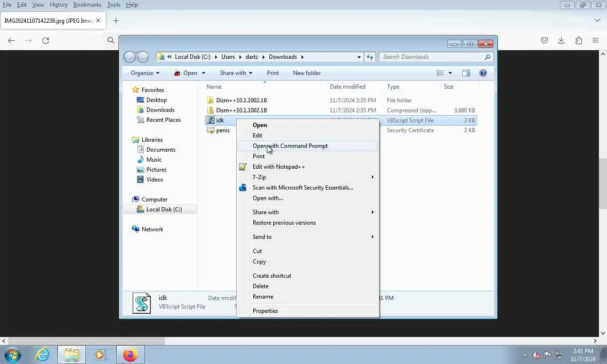Select the Dism++10.1.1002.1B compressed zip row

340,110
